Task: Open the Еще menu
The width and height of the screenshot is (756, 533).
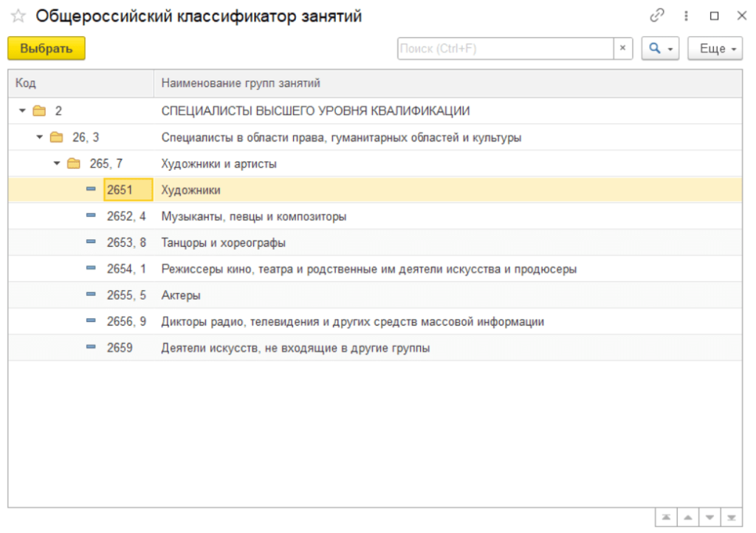Action: click(715, 48)
